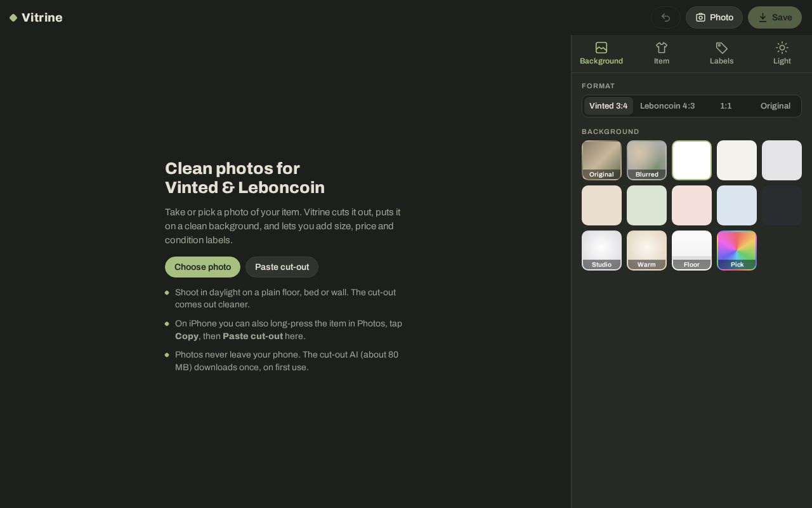Click the tip starting "Photos never leave your phone"
This screenshot has height=508, width=812.
[x=287, y=361]
